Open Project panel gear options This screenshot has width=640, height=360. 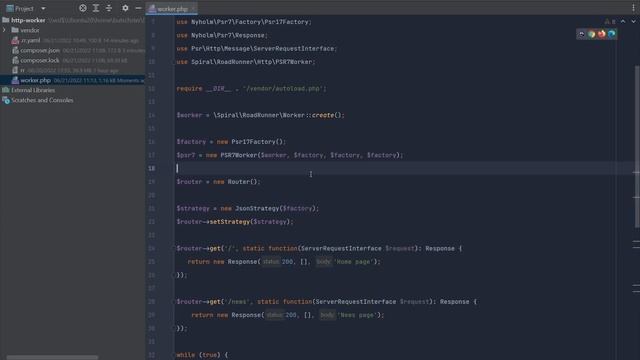125,8
